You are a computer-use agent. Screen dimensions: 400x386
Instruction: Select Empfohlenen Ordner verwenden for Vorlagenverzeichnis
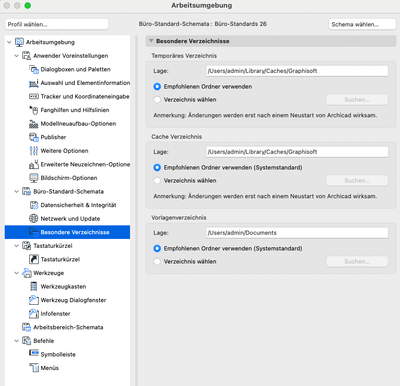coord(157,249)
